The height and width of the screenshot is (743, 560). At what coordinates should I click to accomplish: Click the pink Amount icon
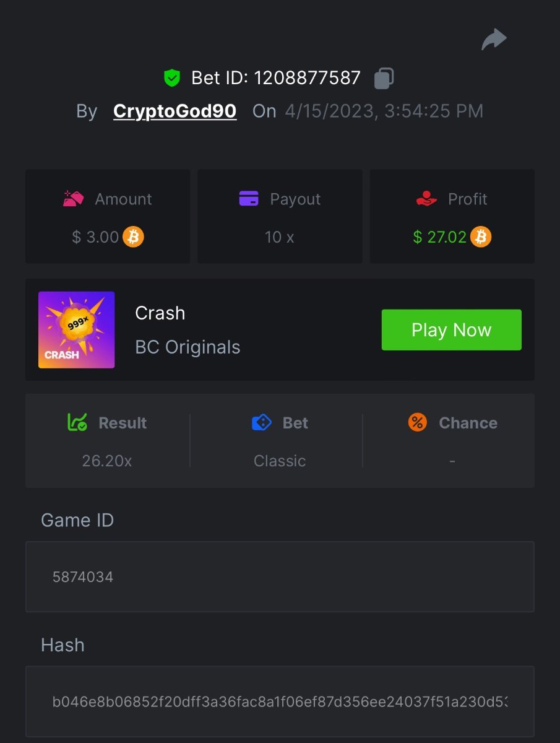coord(74,199)
